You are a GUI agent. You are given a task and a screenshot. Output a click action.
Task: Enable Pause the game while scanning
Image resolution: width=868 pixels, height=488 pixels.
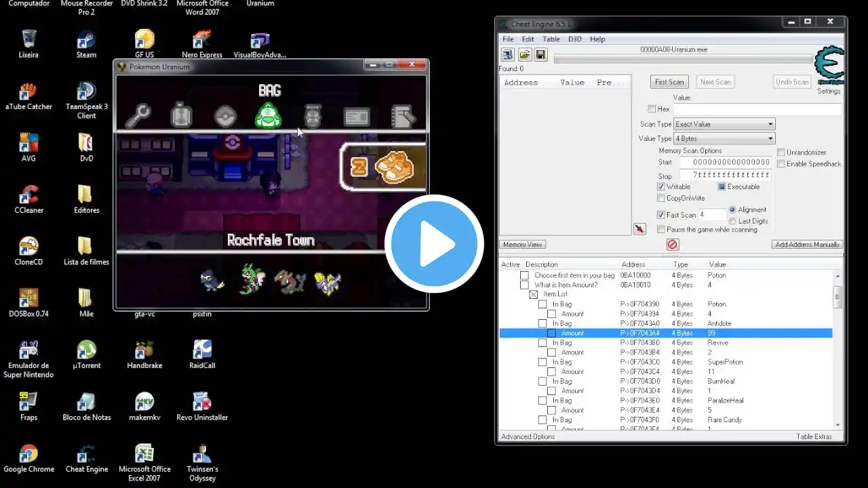point(661,230)
